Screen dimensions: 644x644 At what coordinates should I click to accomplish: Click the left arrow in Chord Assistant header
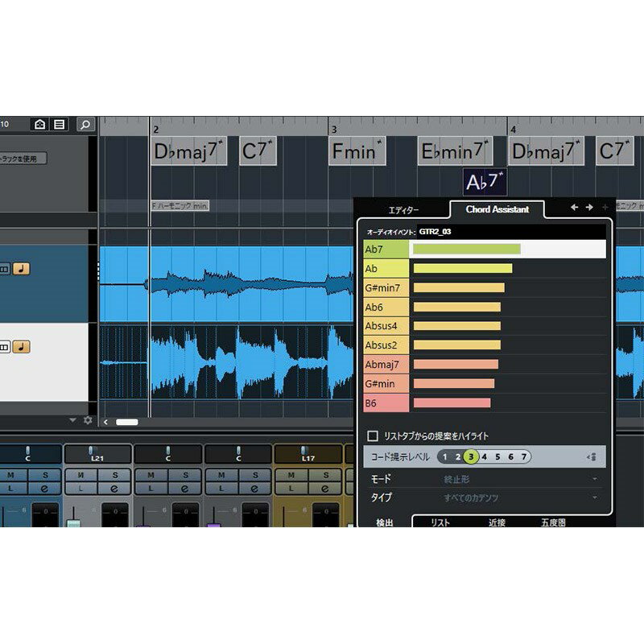[573, 208]
